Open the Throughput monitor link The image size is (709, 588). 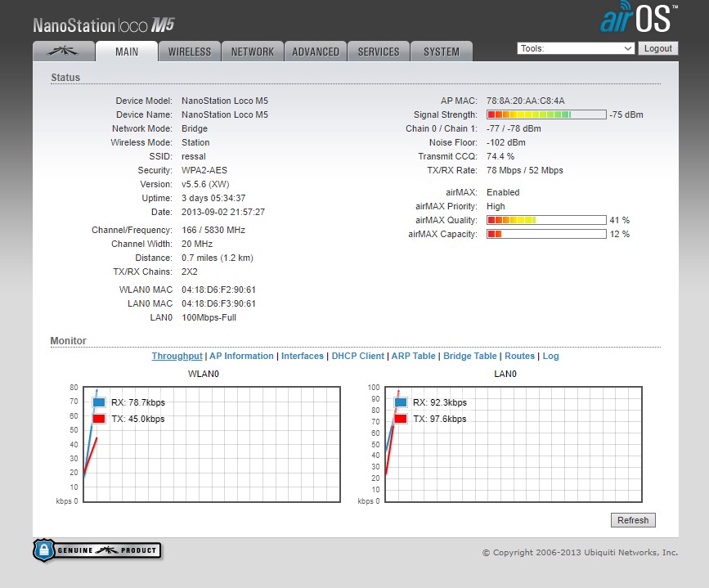coord(177,356)
